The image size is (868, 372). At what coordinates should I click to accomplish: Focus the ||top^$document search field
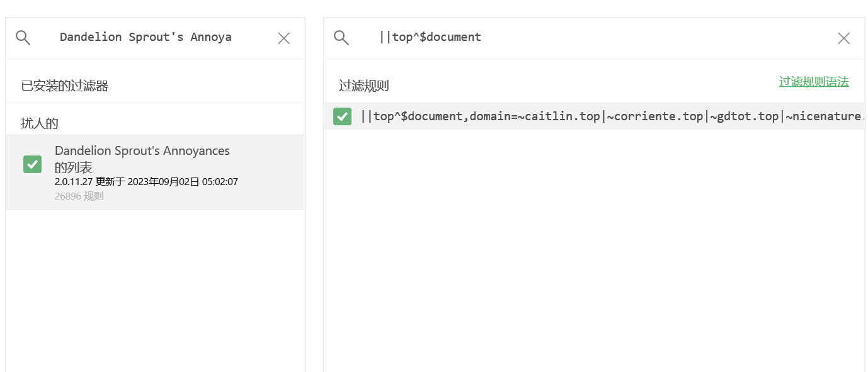(567, 38)
